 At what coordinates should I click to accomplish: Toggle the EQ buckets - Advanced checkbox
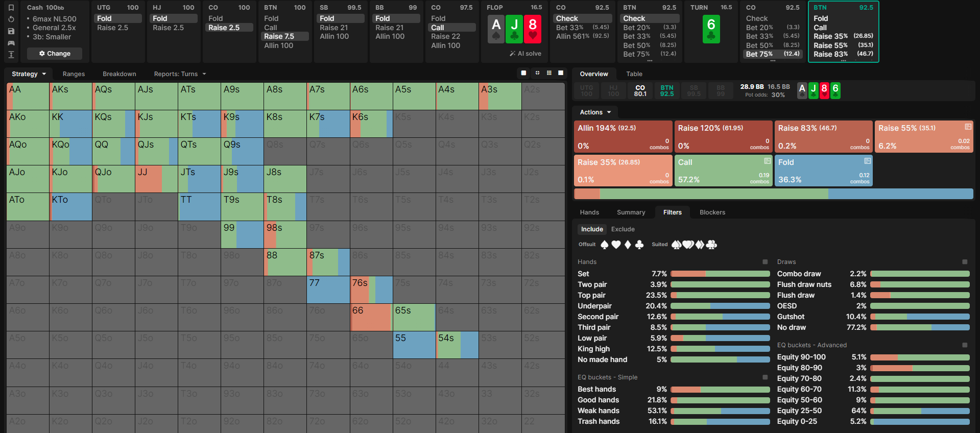coord(965,345)
